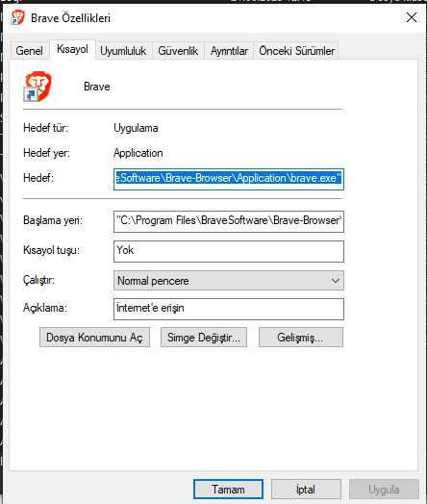427x504 pixels.
Task: Click the Brave shortcut icon in the title bar
Action: click(x=17, y=17)
